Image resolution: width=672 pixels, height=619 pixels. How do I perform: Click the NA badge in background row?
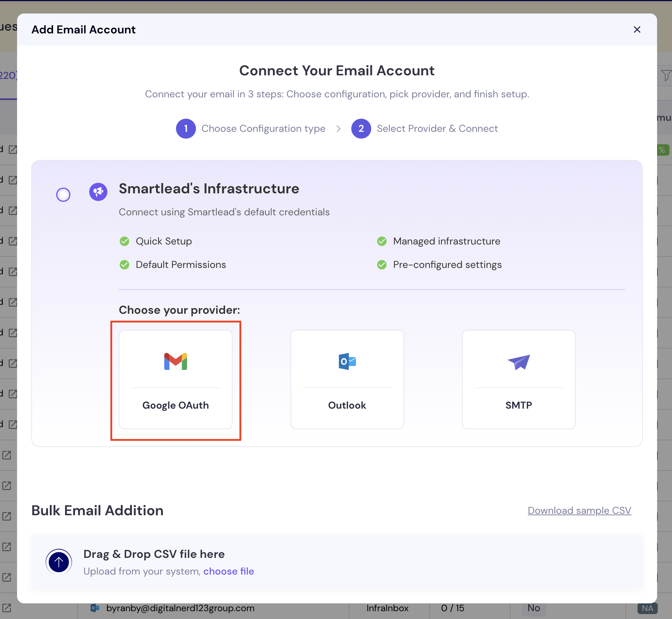point(647,608)
